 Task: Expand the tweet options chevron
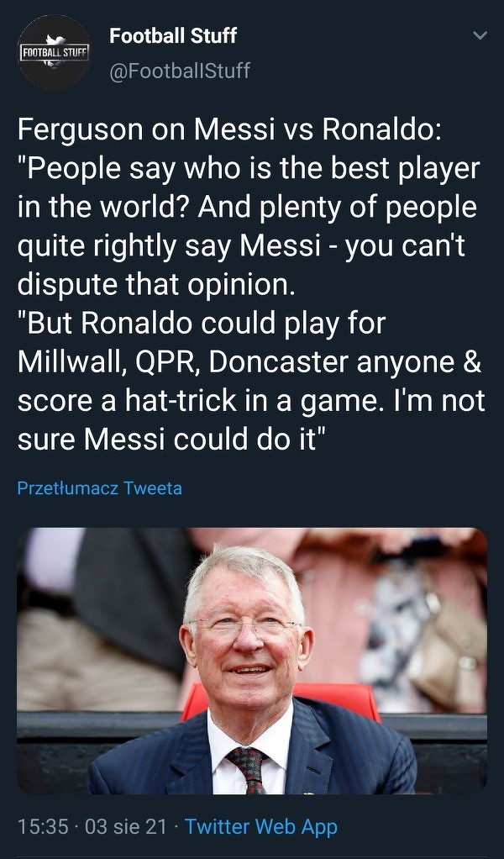480,36
